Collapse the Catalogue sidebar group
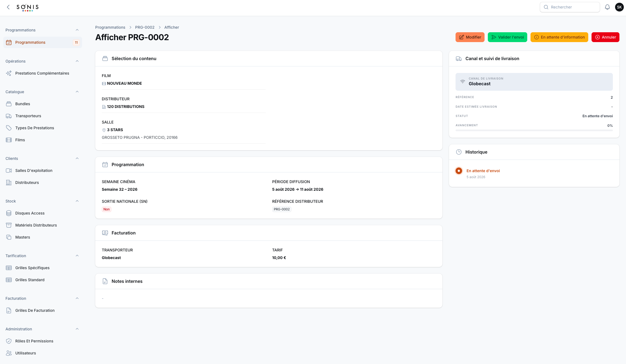Screen dimensions: 626x364 (x=77, y=92)
